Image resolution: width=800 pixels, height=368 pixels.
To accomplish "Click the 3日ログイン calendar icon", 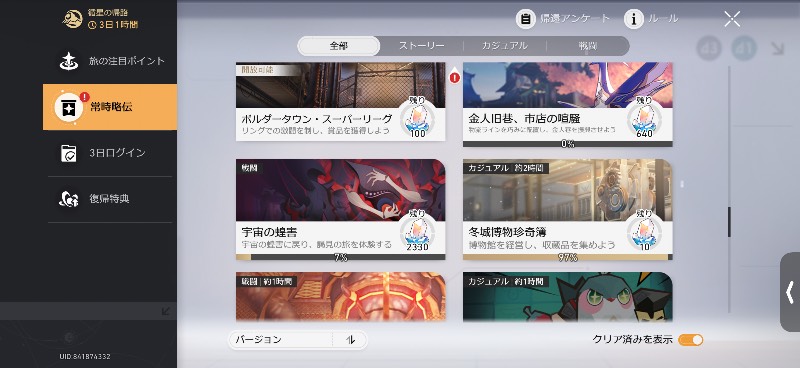I will point(68,153).
